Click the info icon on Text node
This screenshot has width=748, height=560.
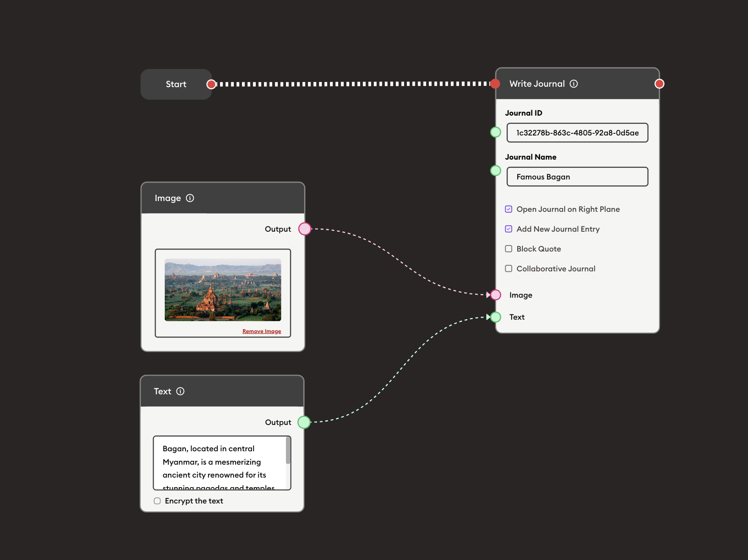point(180,391)
